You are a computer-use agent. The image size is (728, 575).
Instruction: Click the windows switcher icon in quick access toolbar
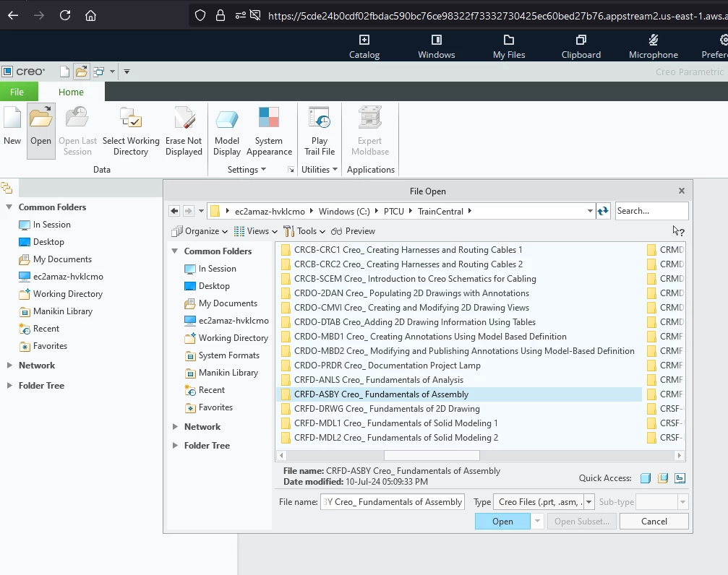[x=98, y=72]
